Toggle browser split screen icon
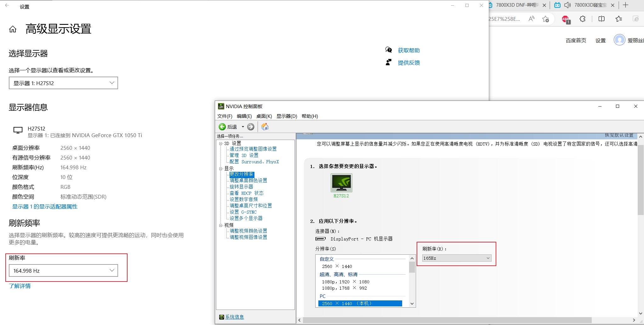 click(601, 19)
